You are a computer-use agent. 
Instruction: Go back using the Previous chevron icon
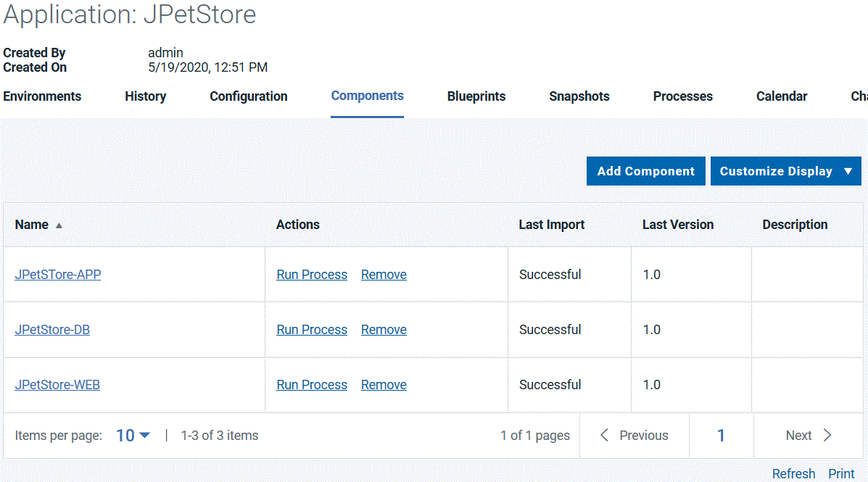coord(605,435)
